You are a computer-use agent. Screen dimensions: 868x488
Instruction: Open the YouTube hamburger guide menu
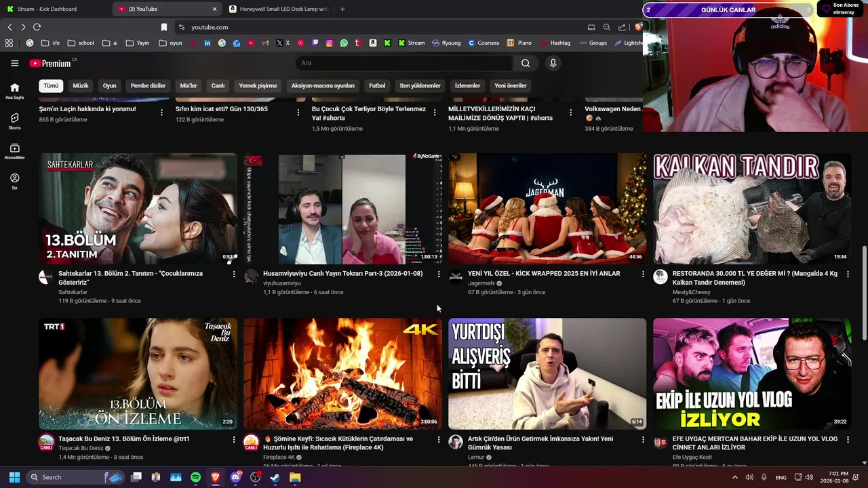tap(14, 63)
